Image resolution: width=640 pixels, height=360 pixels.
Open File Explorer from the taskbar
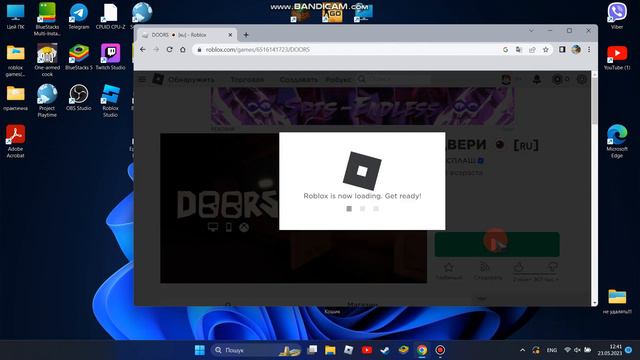click(x=330, y=350)
